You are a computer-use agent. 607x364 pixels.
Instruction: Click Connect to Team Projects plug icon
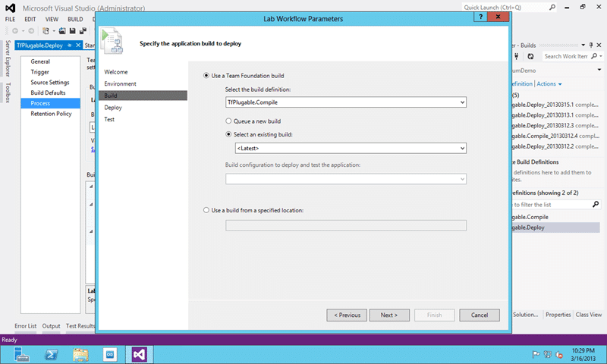coord(517,56)
